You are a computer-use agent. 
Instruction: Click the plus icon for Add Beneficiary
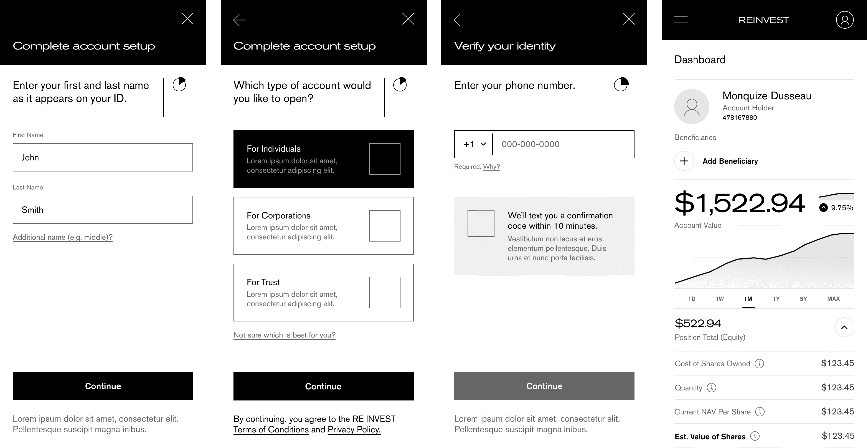point(684,161)
